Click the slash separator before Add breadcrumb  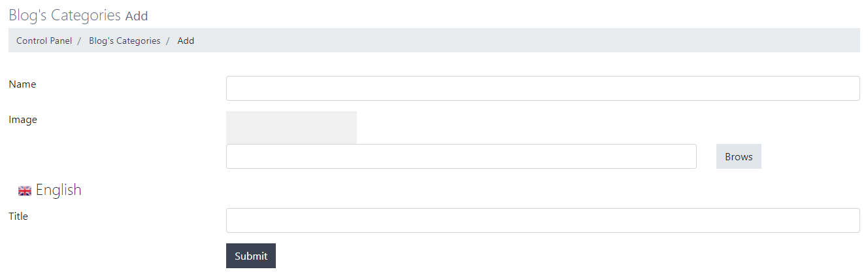tap(167, 41)
